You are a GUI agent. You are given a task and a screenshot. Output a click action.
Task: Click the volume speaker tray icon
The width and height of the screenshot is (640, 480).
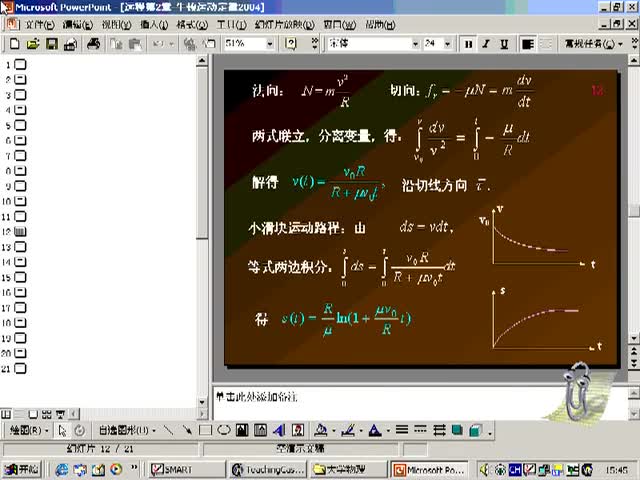tap(484, 470)
